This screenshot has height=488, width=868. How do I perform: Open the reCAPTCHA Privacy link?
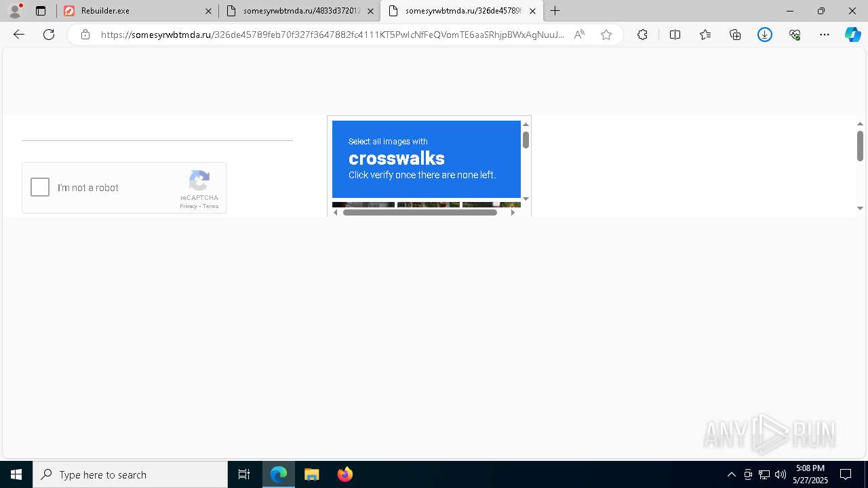tap(188, 206)
